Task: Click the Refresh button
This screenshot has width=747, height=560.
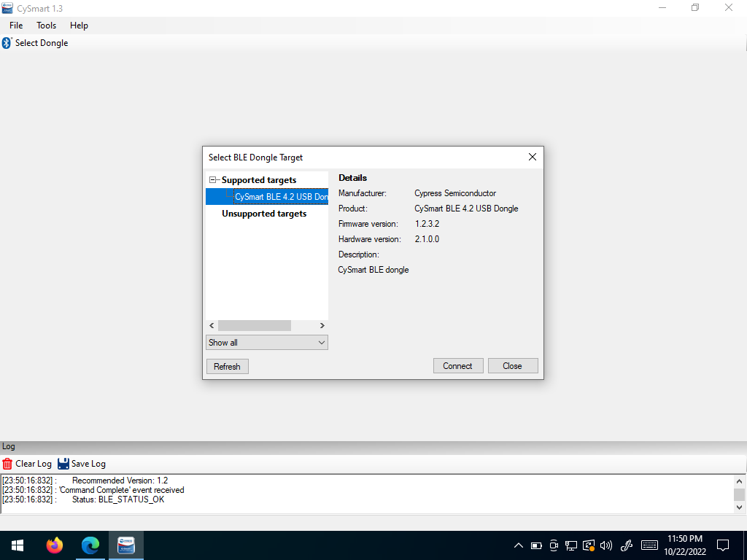Action: click(x=228, y=367)
